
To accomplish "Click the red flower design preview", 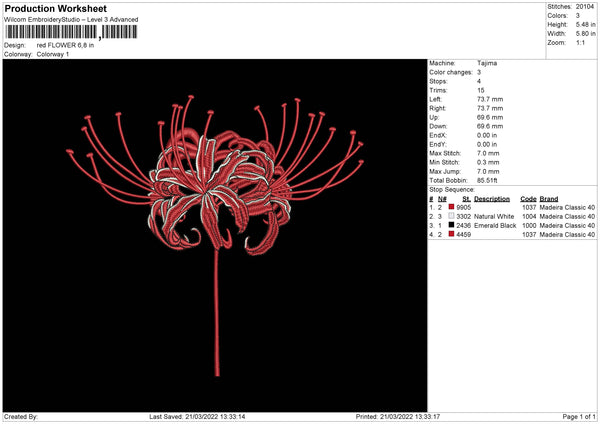I will coord(215,235).
